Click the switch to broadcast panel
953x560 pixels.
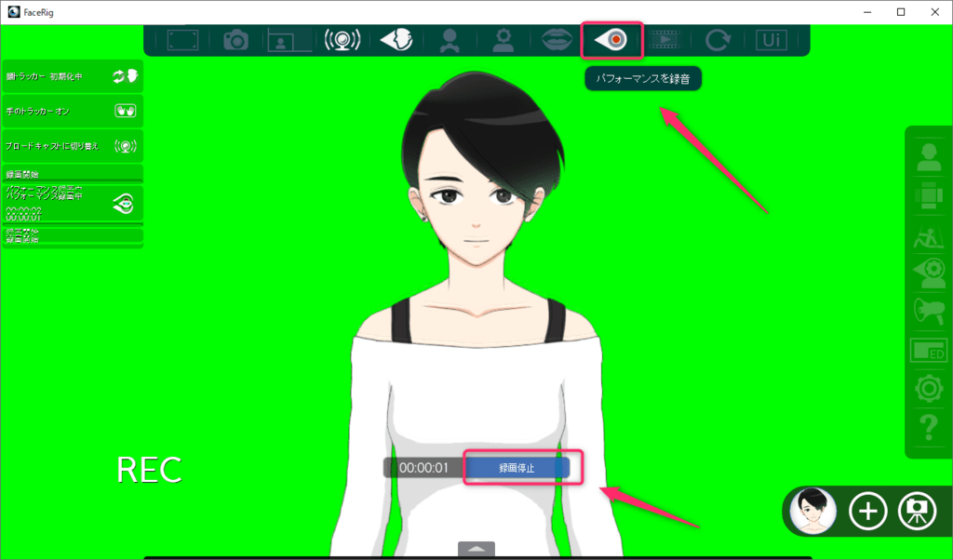point(73,146)
